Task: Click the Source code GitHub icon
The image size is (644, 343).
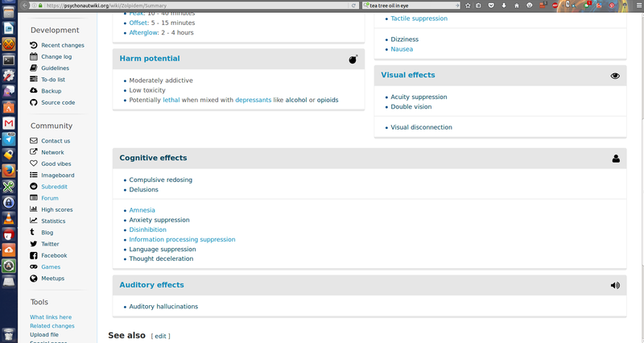Action: (34, 102)
